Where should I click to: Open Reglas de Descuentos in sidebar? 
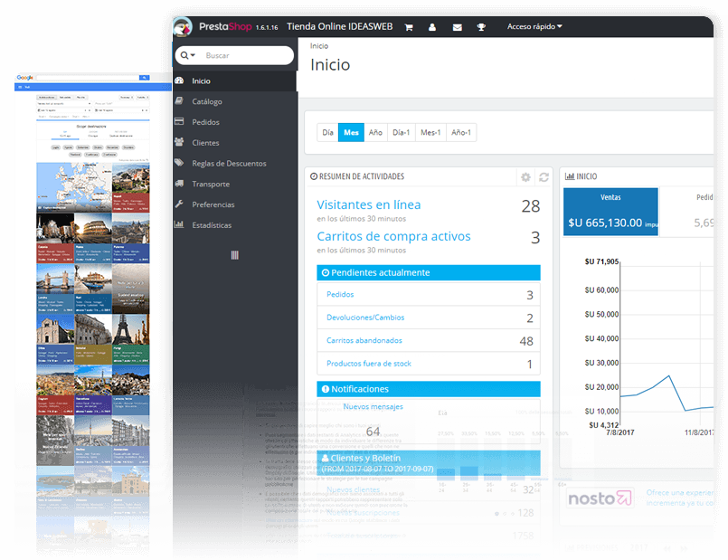235,163
